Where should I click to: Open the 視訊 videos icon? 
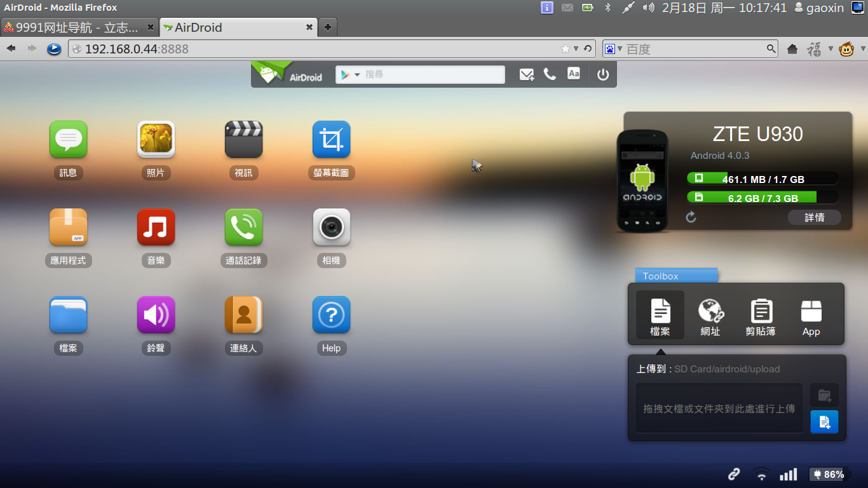tap(244, 139)
